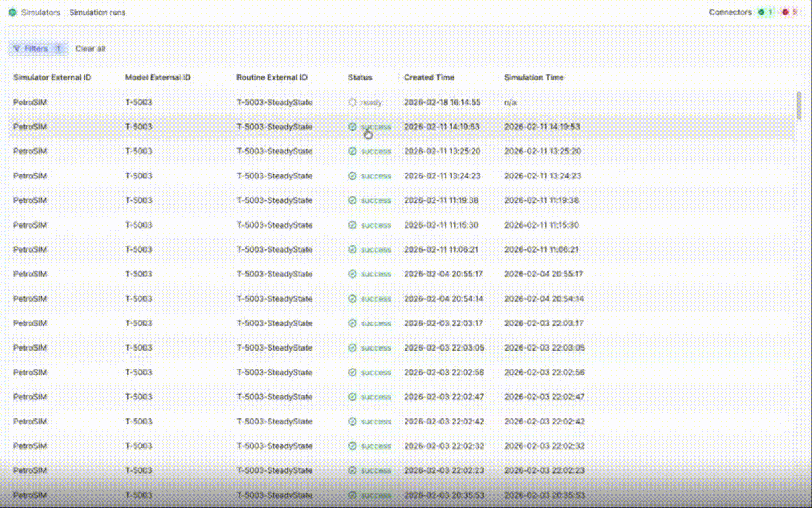The image size is (812, 508).
Task: Click the green Simulators icon in breadcrumb
Action: pos(13,13)
